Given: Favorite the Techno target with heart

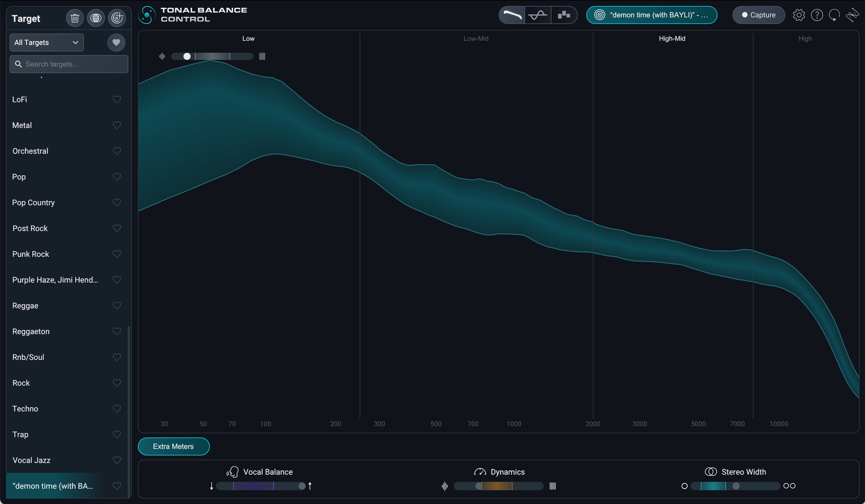Looking at the screenshot, I should (117, 409).
